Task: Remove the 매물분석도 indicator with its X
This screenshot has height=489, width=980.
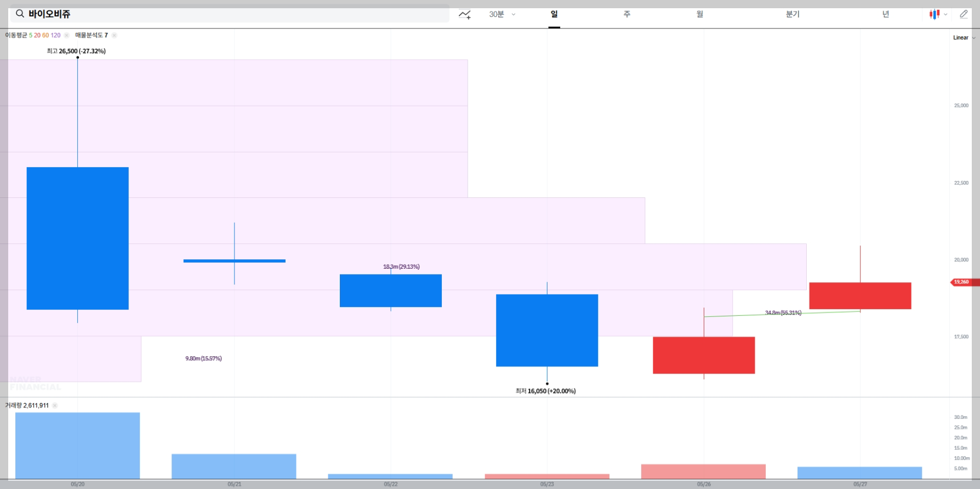Action: [x=114, y=35]
